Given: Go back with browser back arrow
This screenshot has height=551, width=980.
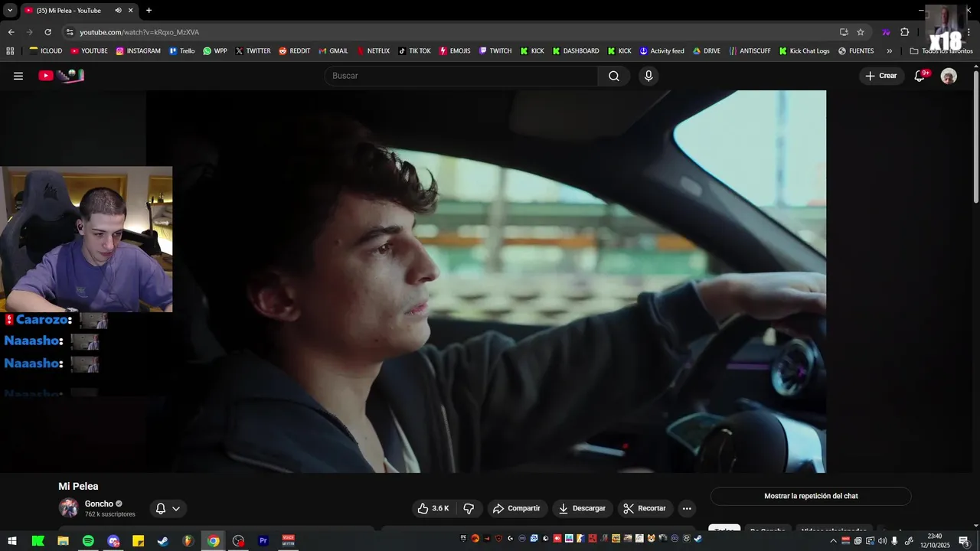Looking at the screenshot, I should point(11,32).
